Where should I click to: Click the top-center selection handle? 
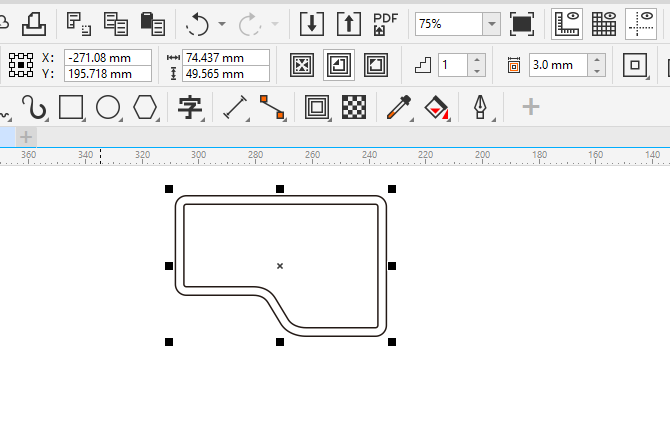(280, 189)
